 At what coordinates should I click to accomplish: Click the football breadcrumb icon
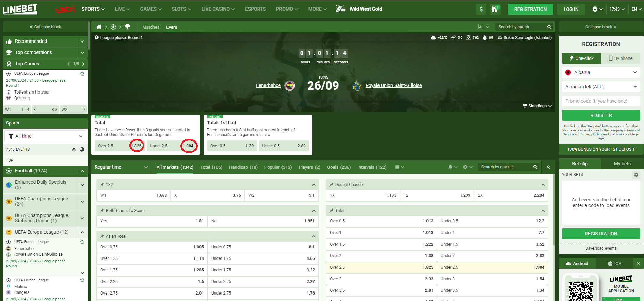[113, 27]
